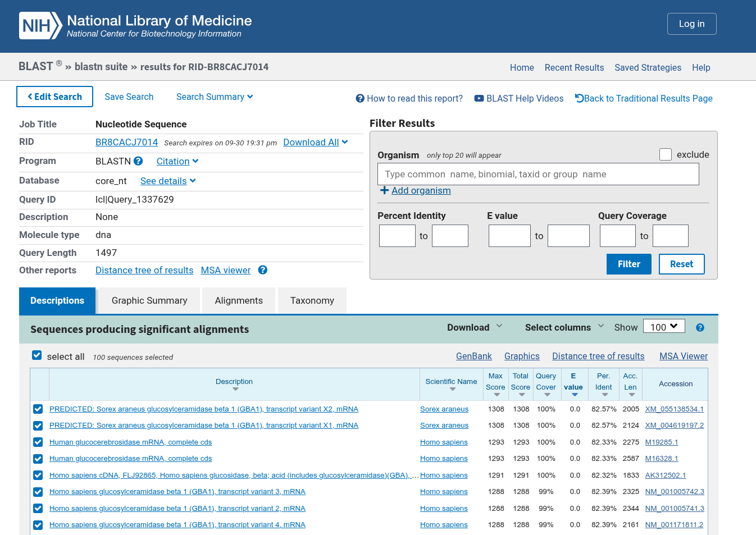Click the plus icon to add organism
Screen dimensions: 756x535
385,190
